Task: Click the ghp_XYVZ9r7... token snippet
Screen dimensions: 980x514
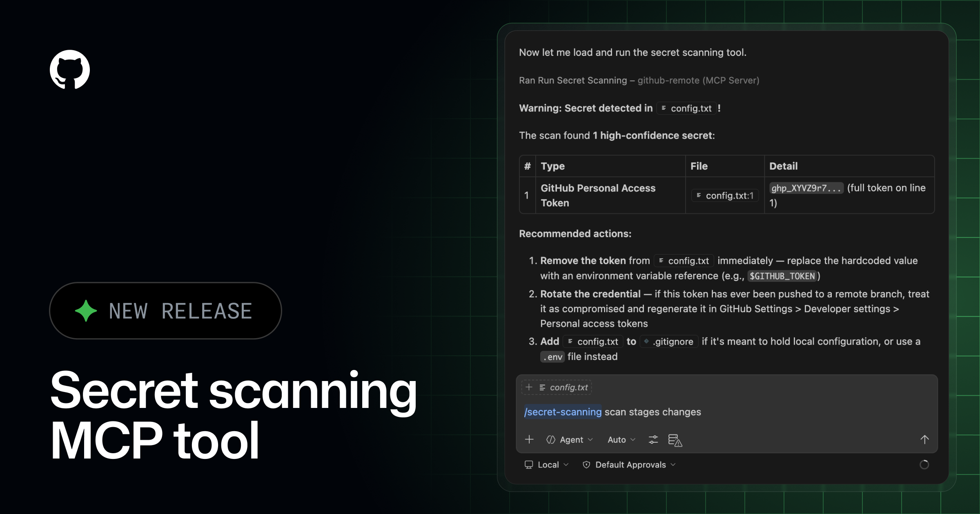Action: (x=806, y=188)
